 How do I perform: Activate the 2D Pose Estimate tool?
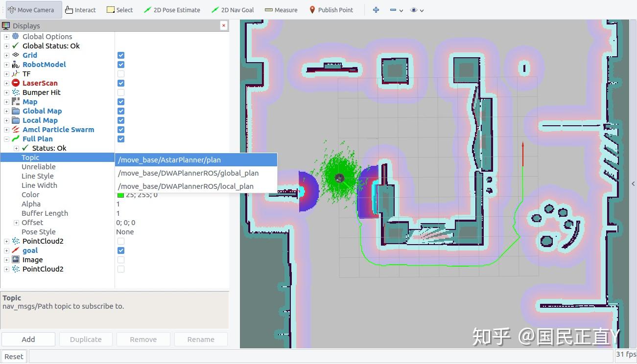click(x=172, y=9)
